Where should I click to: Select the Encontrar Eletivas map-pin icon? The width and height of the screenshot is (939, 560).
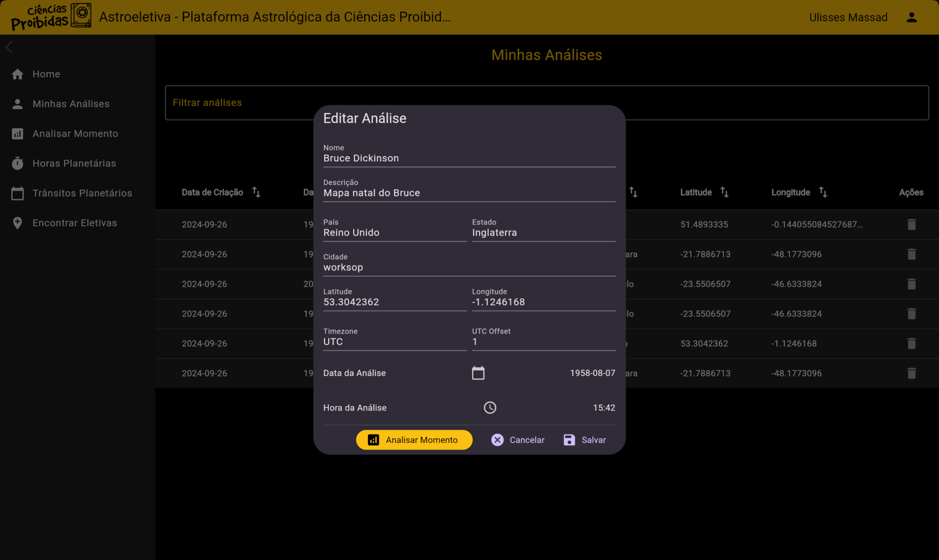tap(18, 223)
